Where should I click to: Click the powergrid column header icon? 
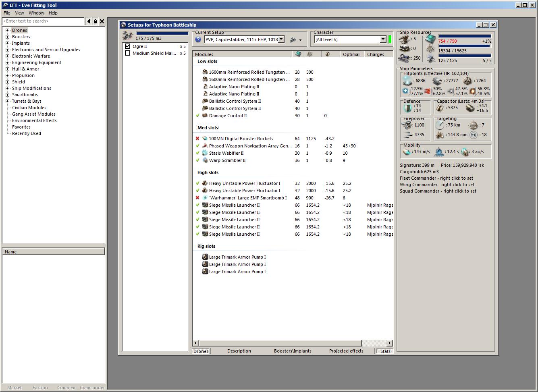[310, 54]
